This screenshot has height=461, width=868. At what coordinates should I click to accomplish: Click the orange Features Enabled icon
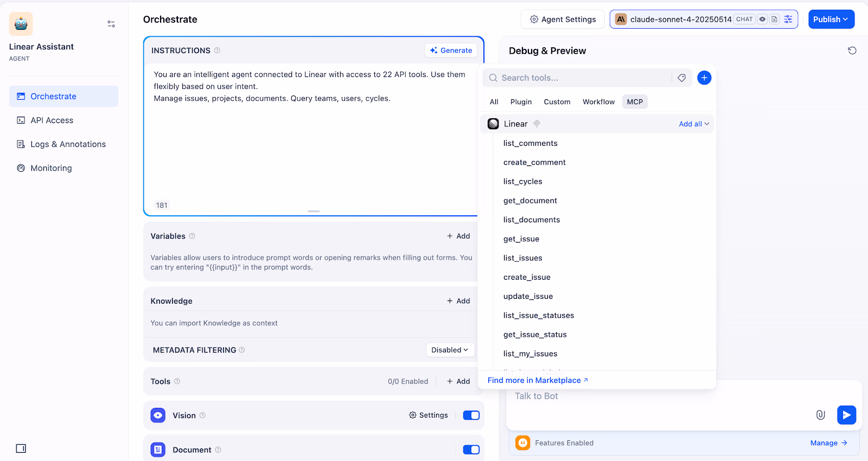(x=523, y=443)
